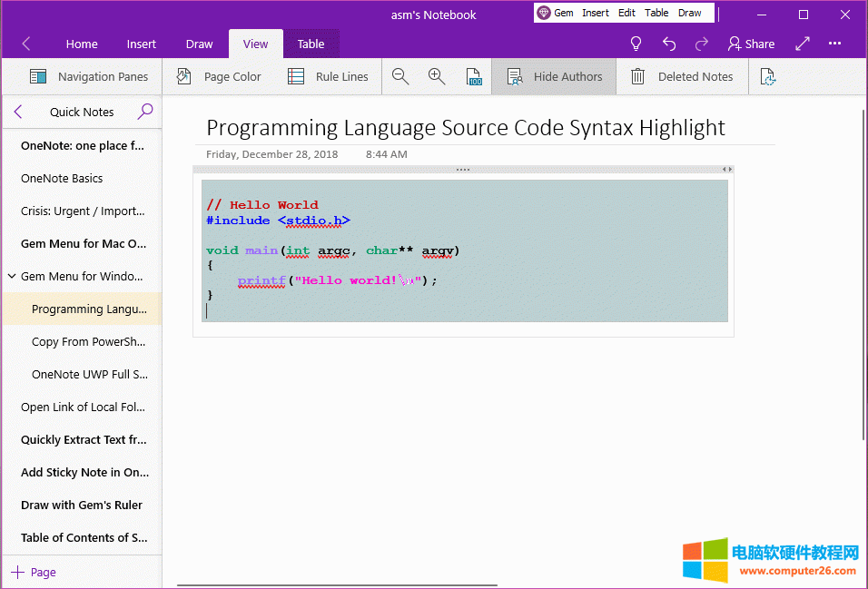Collapse Gem Menu for Windows section

pos(12,277)
